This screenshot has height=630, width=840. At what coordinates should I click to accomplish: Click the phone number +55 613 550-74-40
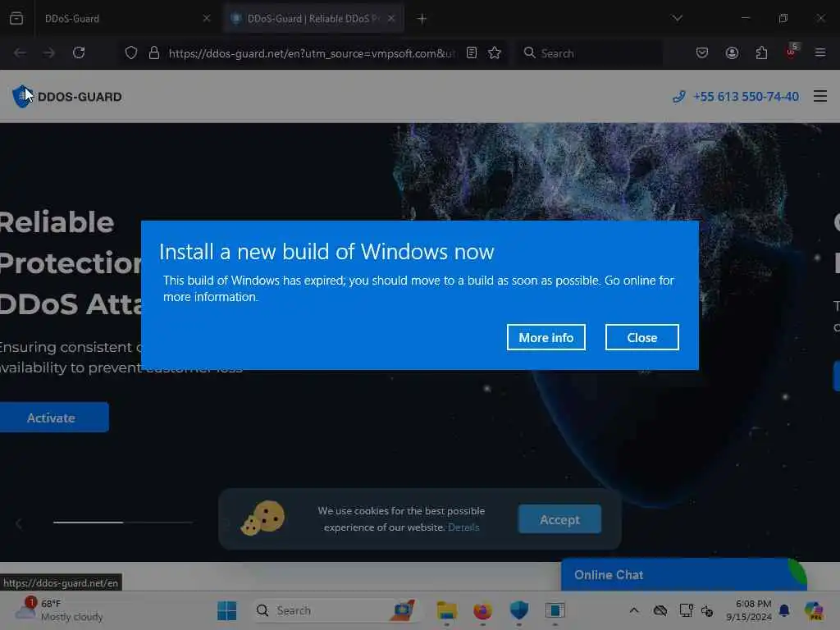[x=746, y=97]
